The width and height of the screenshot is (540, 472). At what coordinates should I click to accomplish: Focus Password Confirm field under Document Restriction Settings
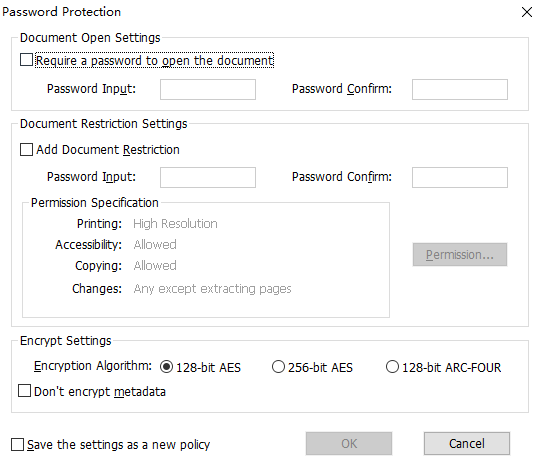pos(460,178)
